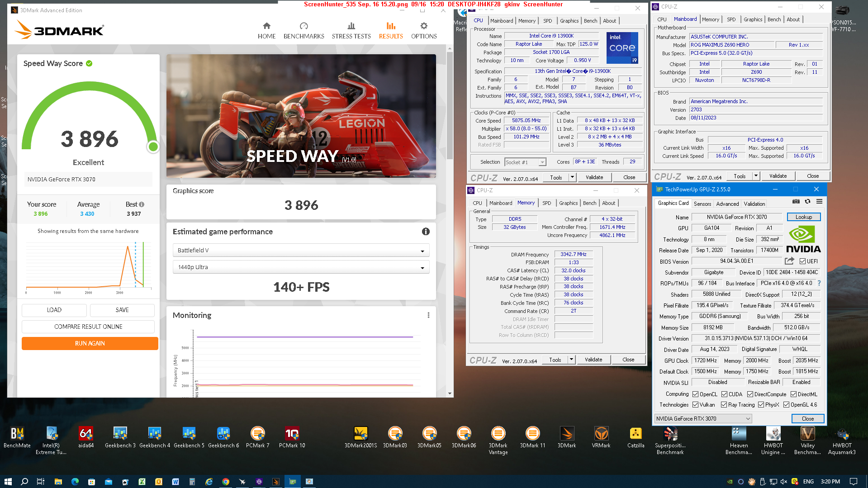868x488 pixels.
Task: Toggle Vulkan checkbox in GPU-Z
Action: click(x=696, y=405)
